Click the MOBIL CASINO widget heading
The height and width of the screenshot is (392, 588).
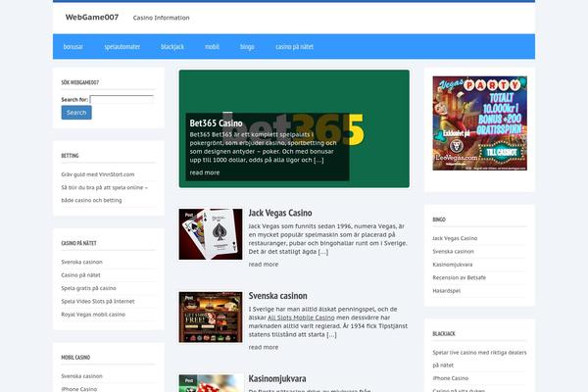(75, 357)
